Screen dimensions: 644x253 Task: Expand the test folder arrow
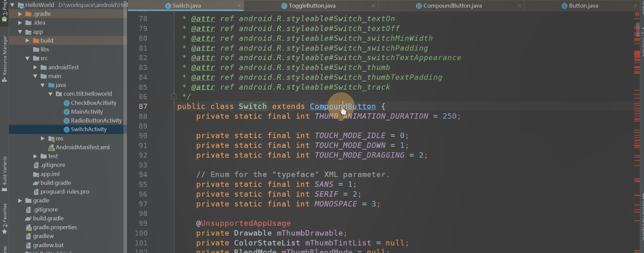point(35,156)
